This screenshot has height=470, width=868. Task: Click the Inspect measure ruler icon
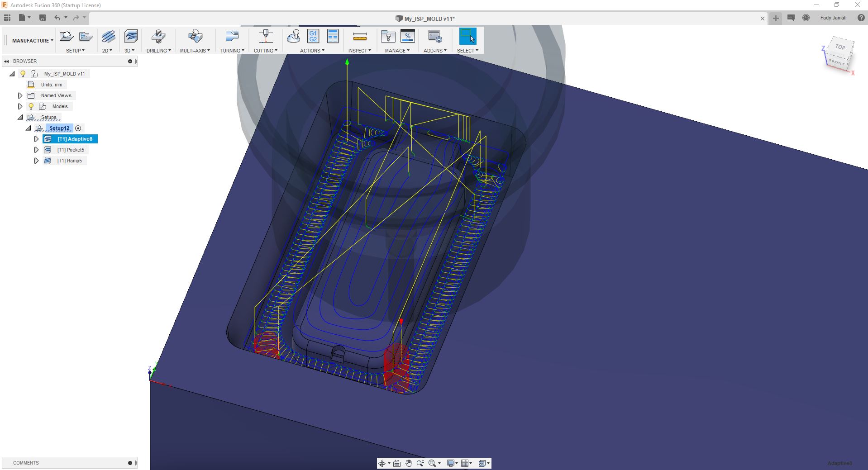coord(360,37)
